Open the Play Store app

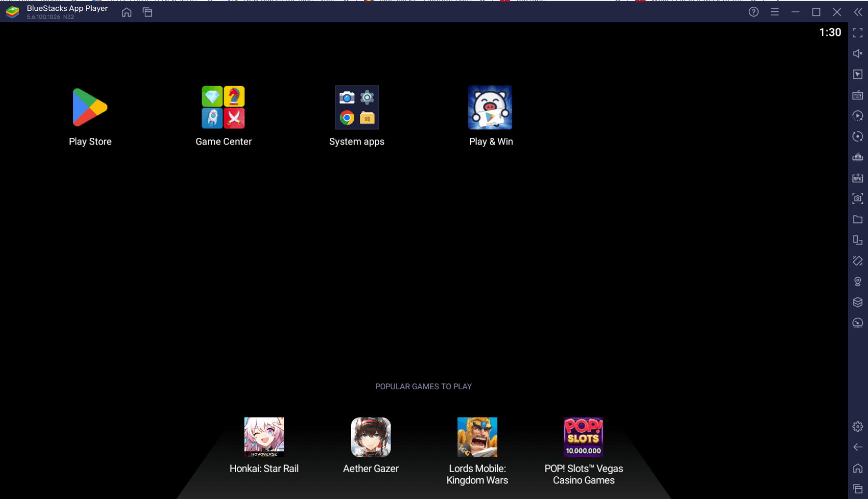click(90, 108)
